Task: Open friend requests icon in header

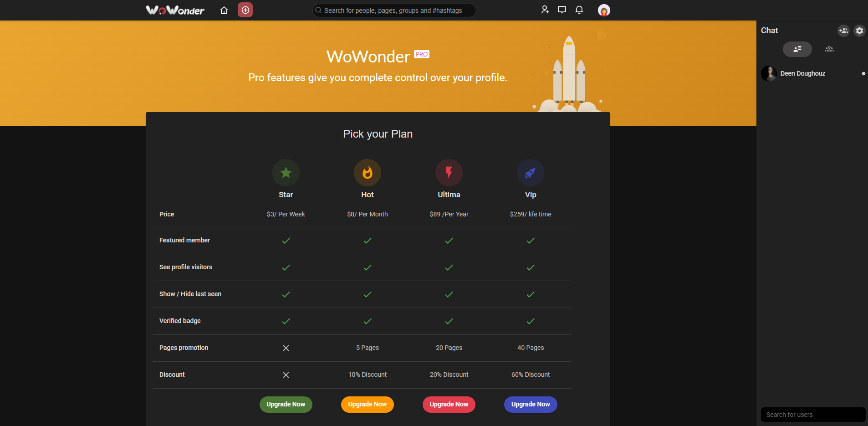Action: coord(545,10)
